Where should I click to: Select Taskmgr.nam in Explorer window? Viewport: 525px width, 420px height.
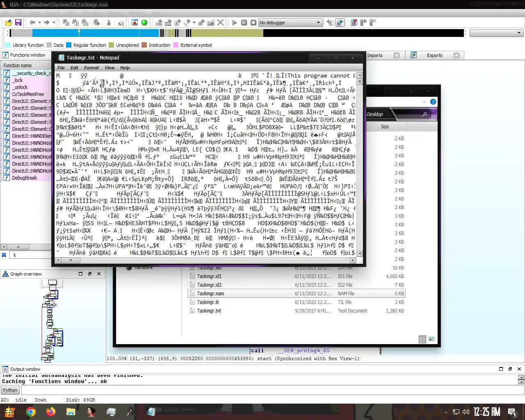click(297, 294)
